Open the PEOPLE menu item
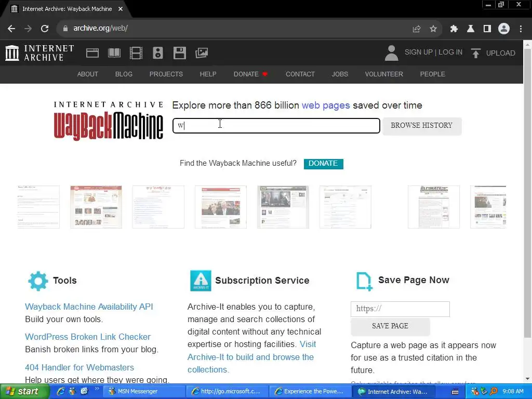 (x=433, y=74)
